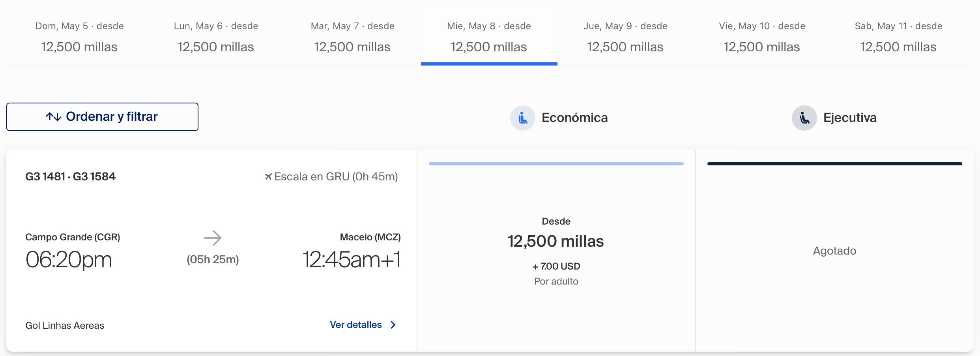Pick the Vie, May 10 date tab
Screen dimensions: 980x356
(x=762, y=37)
